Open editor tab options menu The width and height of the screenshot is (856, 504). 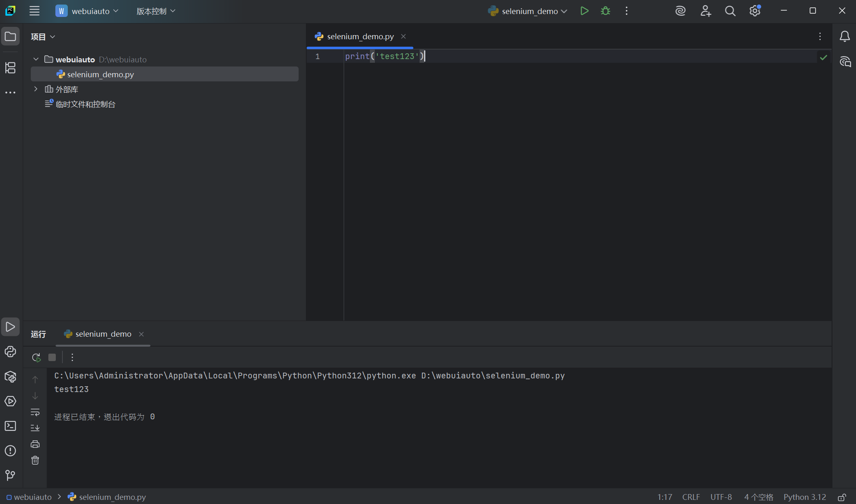820,36
